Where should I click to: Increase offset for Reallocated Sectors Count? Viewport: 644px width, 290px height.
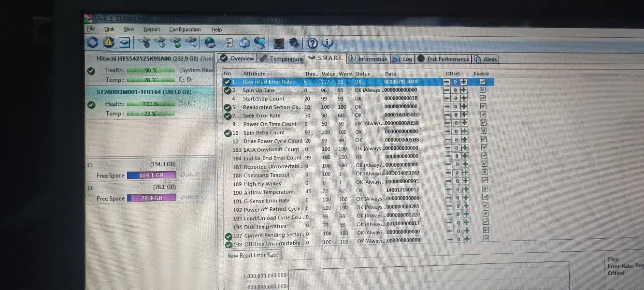464,106
